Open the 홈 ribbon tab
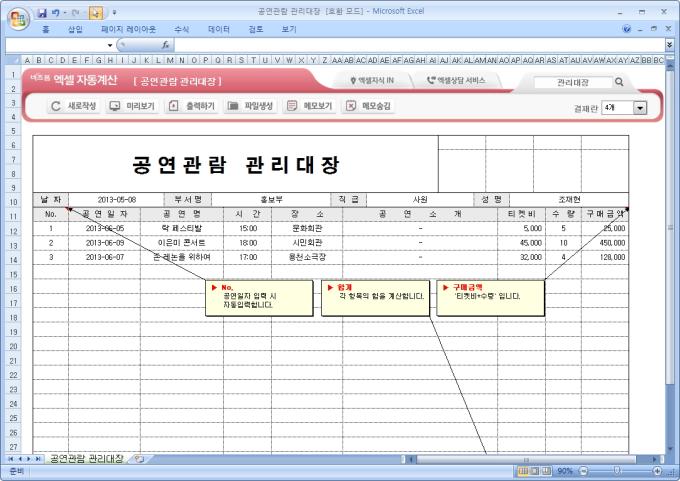Image resolution: width=680 pixels, height=481 pixels. coord(46,29)
